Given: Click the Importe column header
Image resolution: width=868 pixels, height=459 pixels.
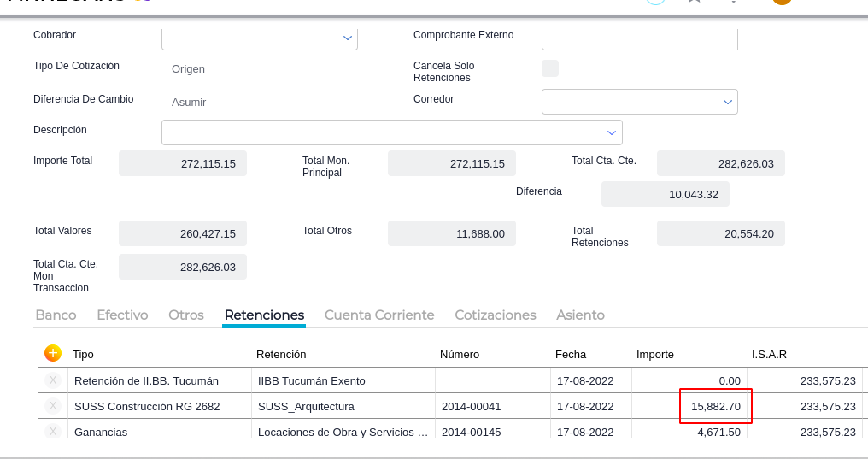Looking at the screenshot, I should point(655,354).
